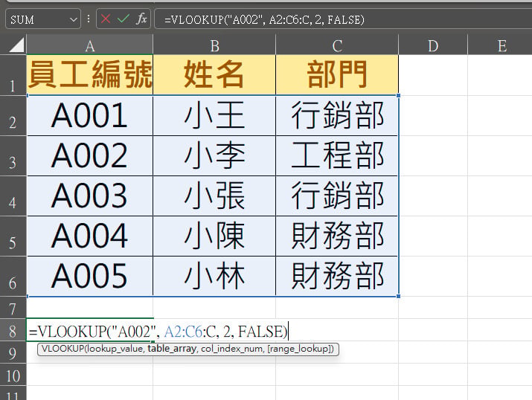The image size is (532, 400).
Task: Select column B header
Action: [x=214, y=46]
